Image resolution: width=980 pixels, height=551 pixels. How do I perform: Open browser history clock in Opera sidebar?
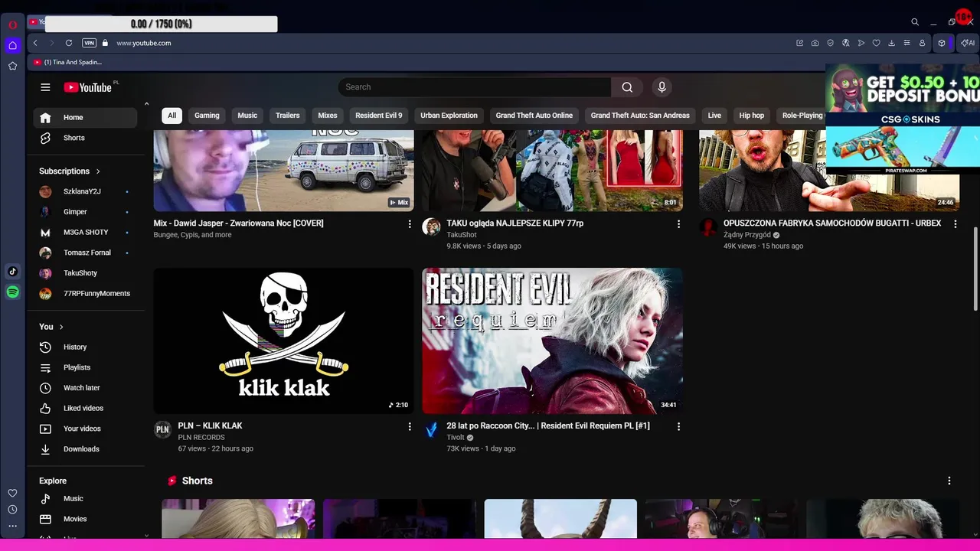pos(12,510)
